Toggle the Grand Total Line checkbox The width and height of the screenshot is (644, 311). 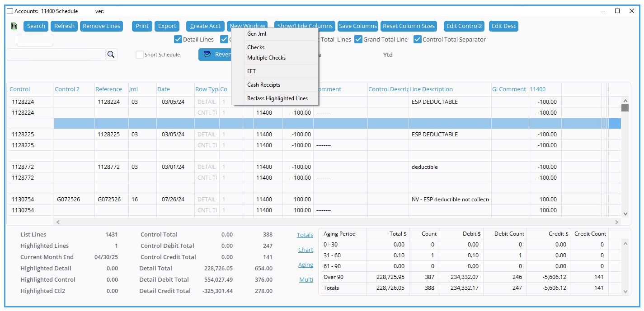[x=358, y=39]
